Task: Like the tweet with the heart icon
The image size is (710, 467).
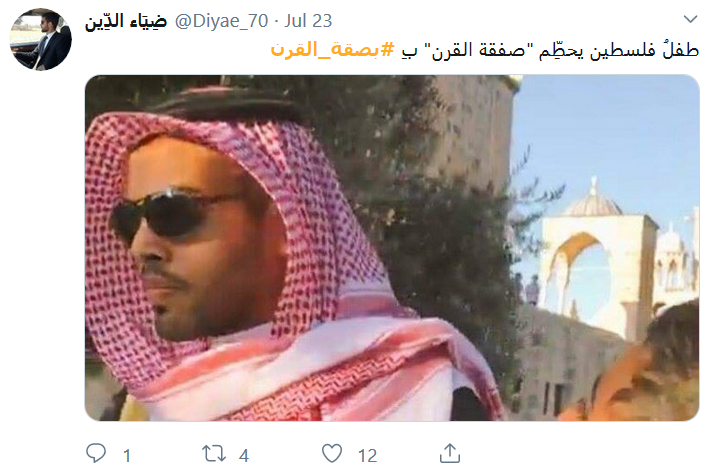Action: coord(332,453)
